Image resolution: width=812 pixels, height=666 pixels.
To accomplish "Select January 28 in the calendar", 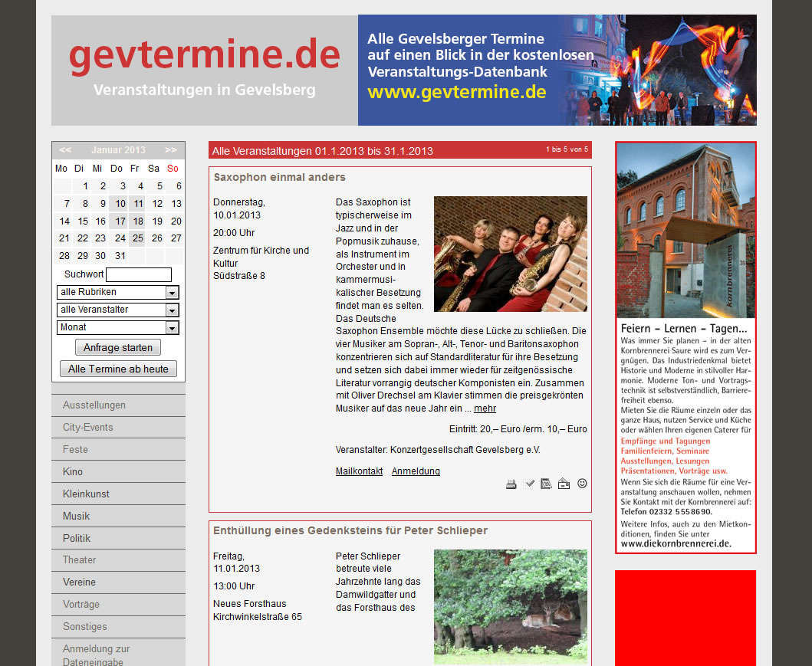I will click(64, 256).
